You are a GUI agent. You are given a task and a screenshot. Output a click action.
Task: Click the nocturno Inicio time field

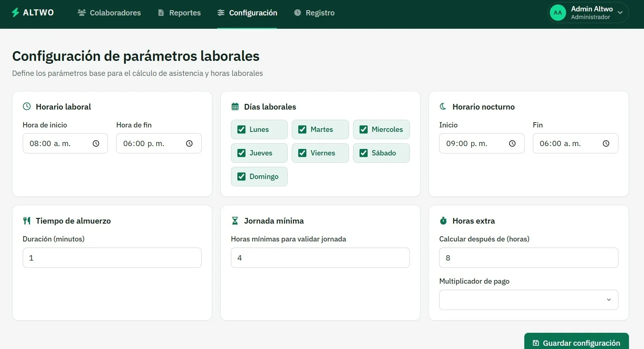pyautogui.click(x=482, y=143)
